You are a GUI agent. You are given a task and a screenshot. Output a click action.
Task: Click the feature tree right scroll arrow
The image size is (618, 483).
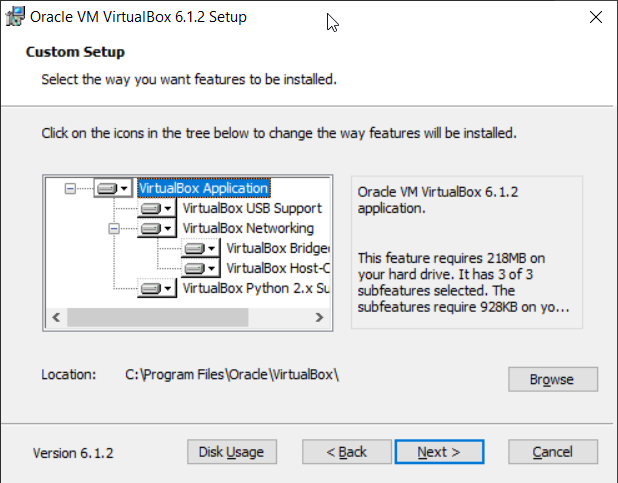click(319, 317)
